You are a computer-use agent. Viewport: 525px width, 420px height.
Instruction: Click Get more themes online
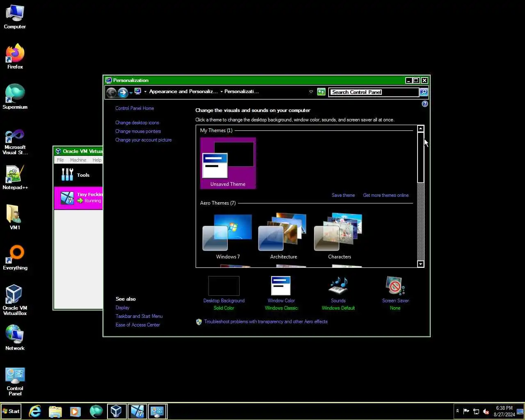[386, 195]
